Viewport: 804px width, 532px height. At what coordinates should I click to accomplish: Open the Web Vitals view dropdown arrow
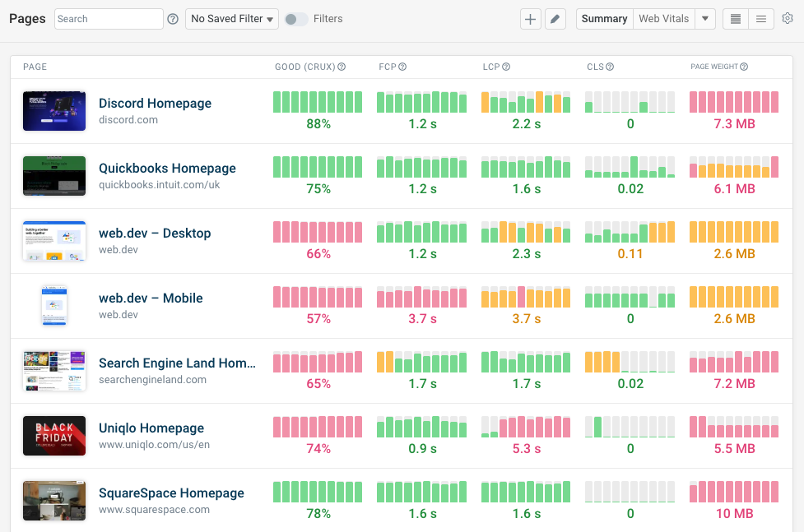[x=706, y=18]
